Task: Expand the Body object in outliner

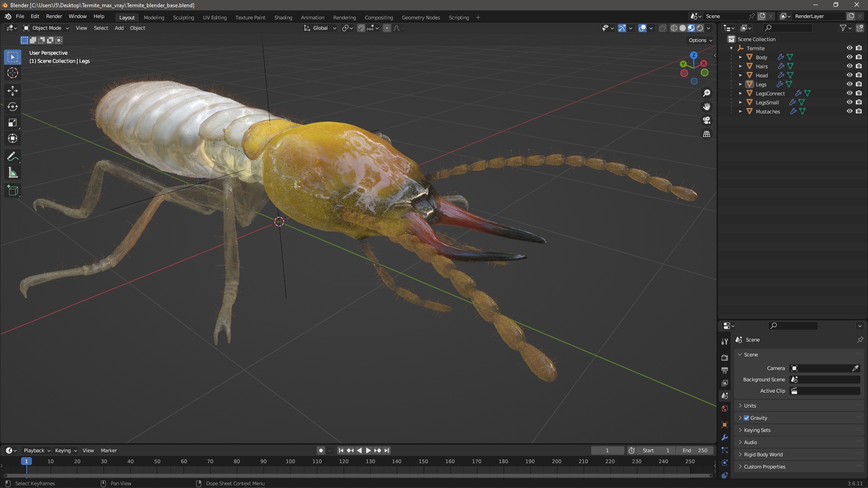Action: (740, 57)
